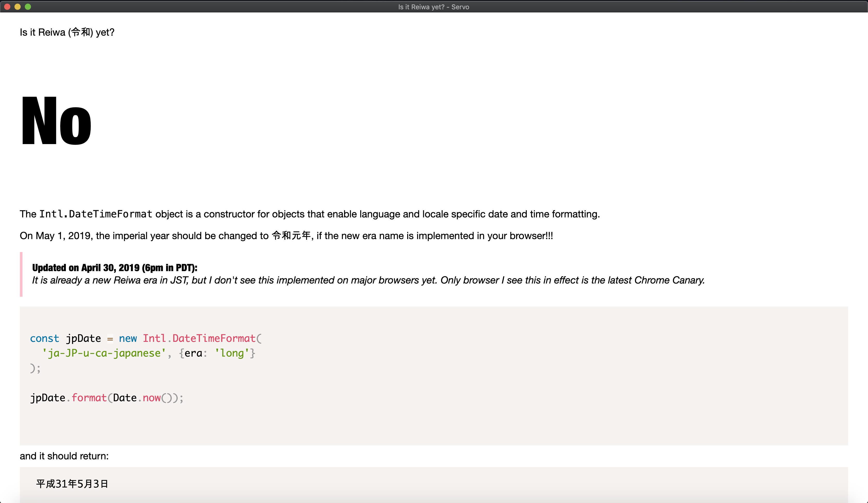Screen dimensions: 868x503
Task: Click the red close window button
Action: coord(7,6)
